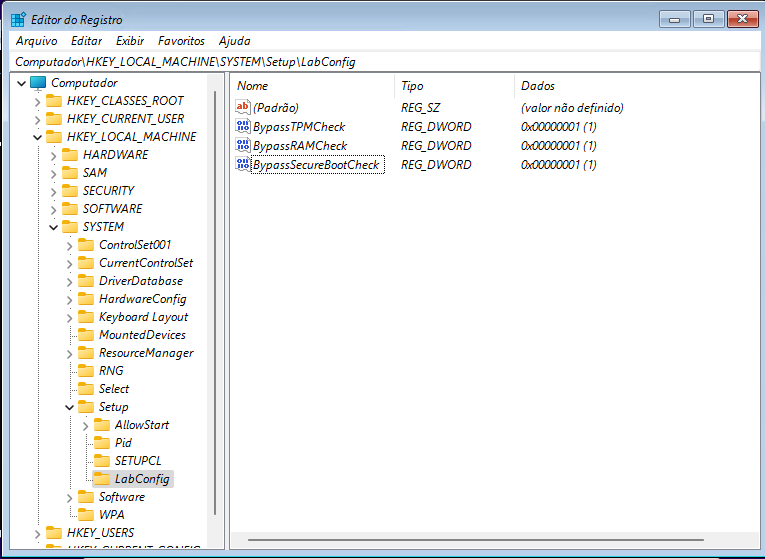The width and height of the screenshot is (765, 559).
Task: Expand the AllowStart subkey arrow
Action: coord(86,425)
